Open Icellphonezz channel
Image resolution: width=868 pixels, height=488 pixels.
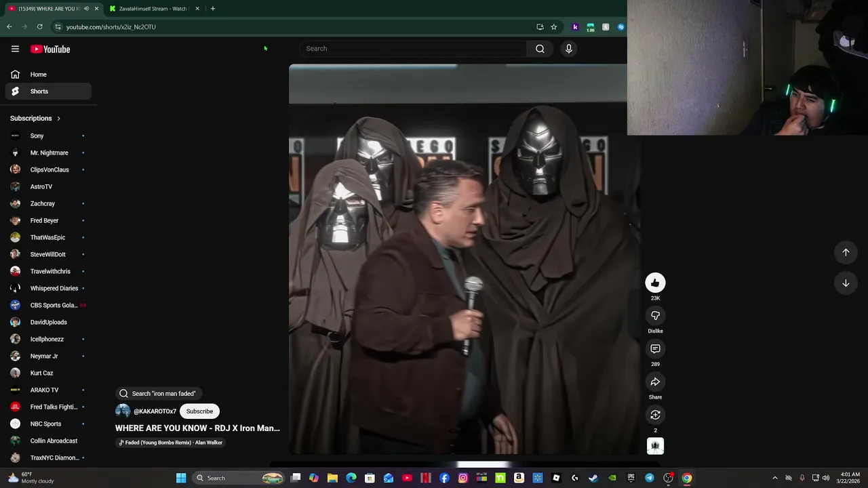(48, 339)
